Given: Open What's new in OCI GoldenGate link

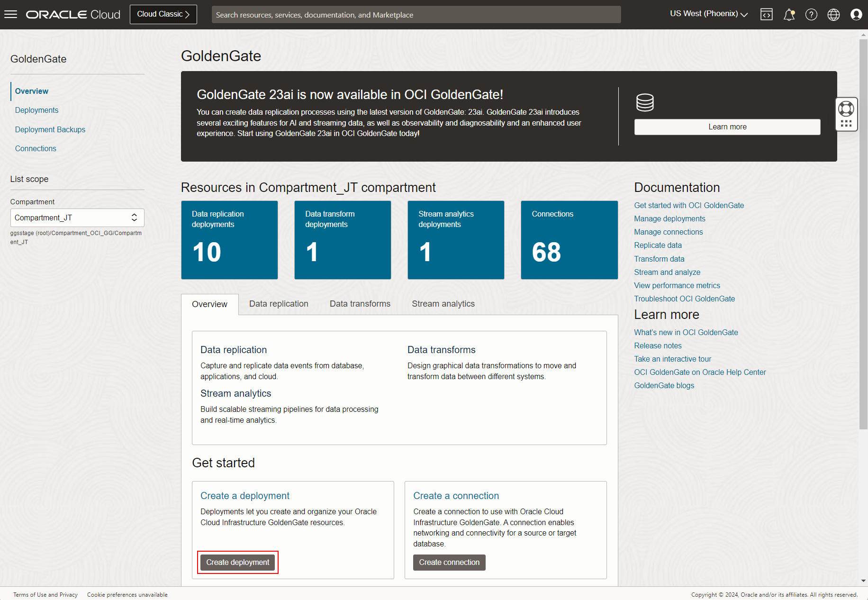Looking at the screenshot, I should (686, 332).
